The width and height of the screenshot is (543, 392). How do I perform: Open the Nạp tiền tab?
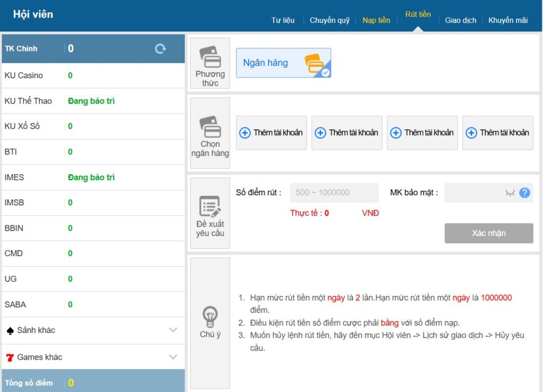tap(376, 20)
